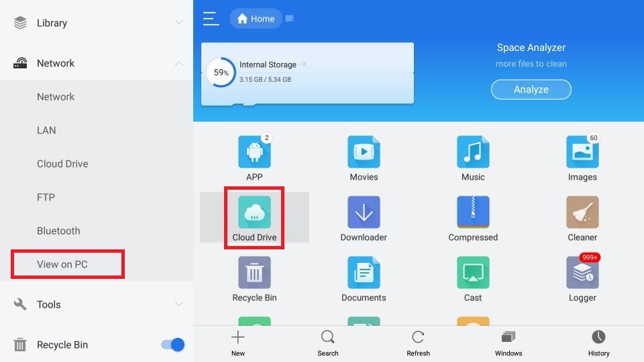Tap the Search magnifier icon
The height and width of the screenshot is (362, 644).
point(328,337)
